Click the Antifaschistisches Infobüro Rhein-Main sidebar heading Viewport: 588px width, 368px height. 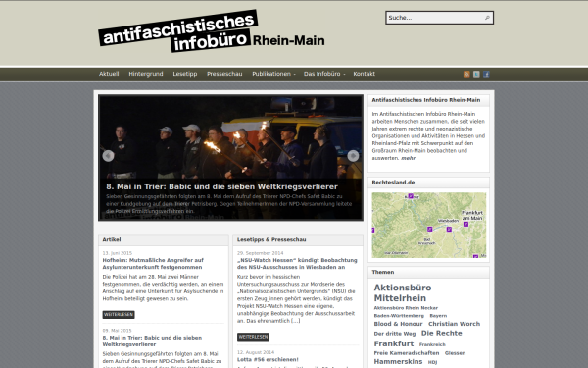pos(426,100)
